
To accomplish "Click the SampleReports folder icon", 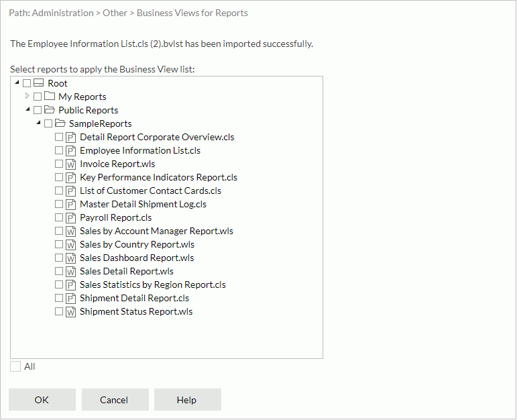I will (60, 123).
